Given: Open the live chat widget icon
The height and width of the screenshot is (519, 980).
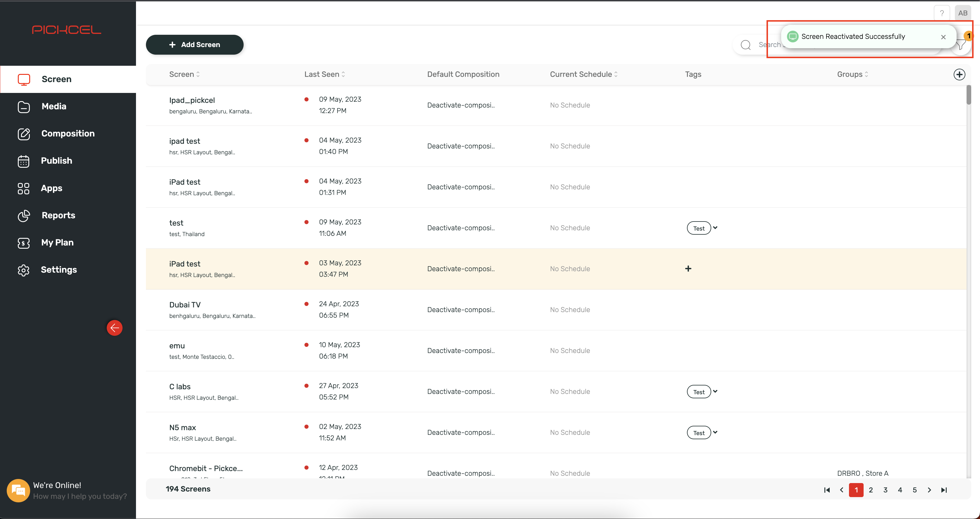Looking at the screenshot, I should [x=18, y=490].
